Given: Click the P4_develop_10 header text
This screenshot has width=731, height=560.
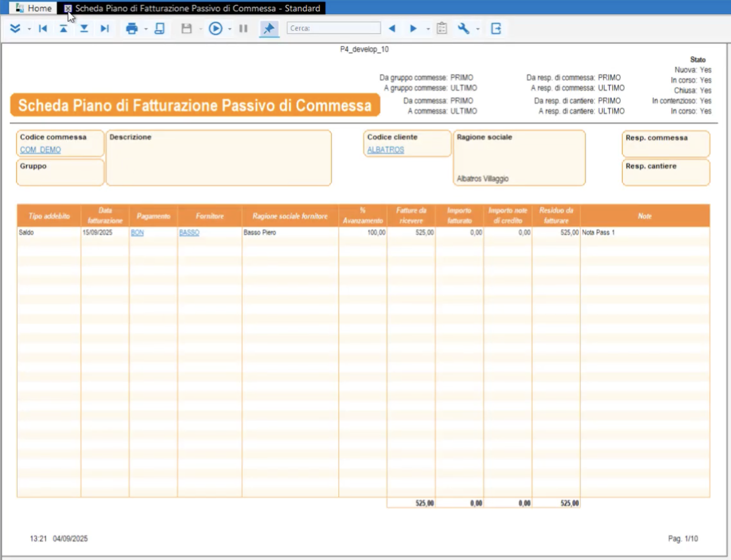Looking at the screenshot, I should 364,49.
